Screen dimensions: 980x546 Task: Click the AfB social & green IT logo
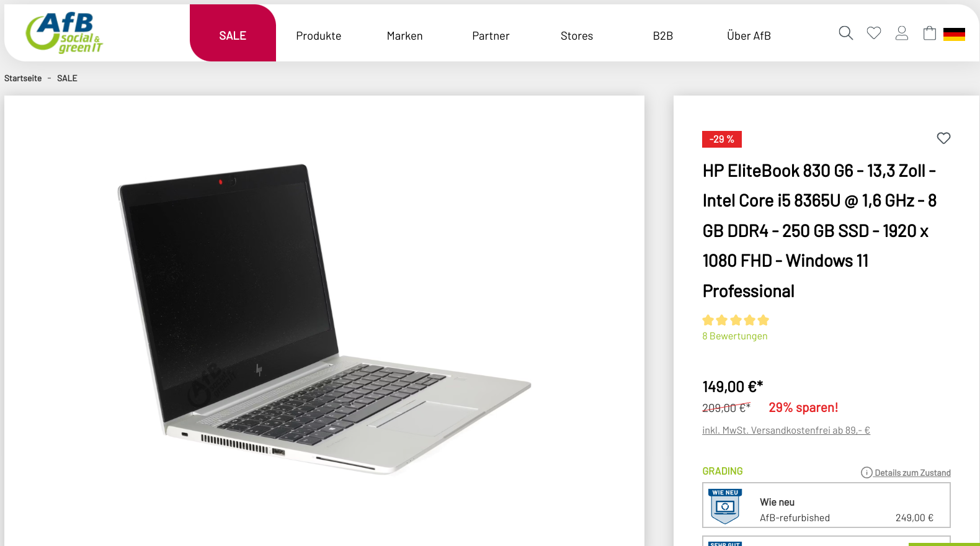click(65, 32)
